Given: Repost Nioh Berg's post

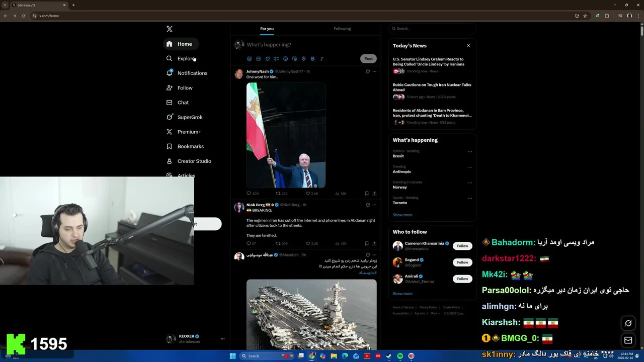Looking at the screenshot, I should click(x=282, y=243).
